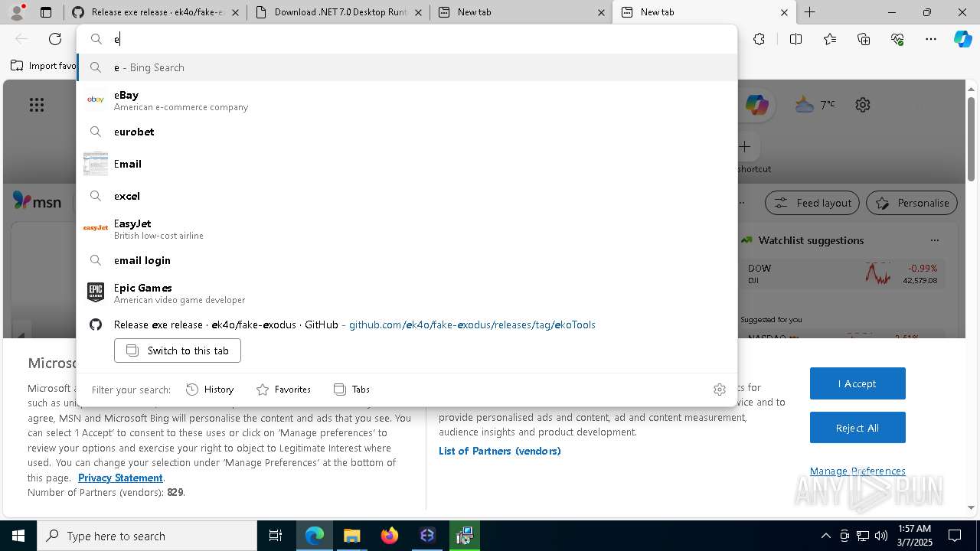Click the browser profile avatar icon
This screenshot has height=551, width=980.
pyautogui.click(x=17, y=12)
